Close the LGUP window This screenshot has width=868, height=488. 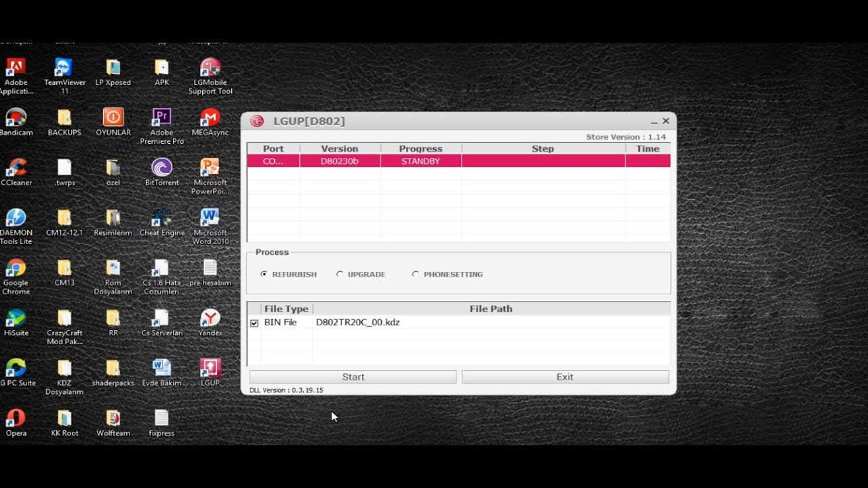(x=666, y=121)
